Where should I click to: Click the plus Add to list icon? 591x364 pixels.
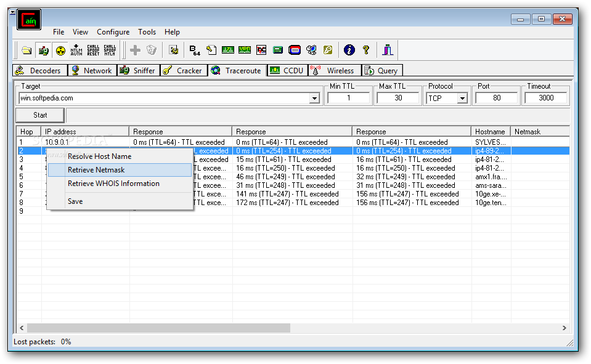click(x=135, y=50)
